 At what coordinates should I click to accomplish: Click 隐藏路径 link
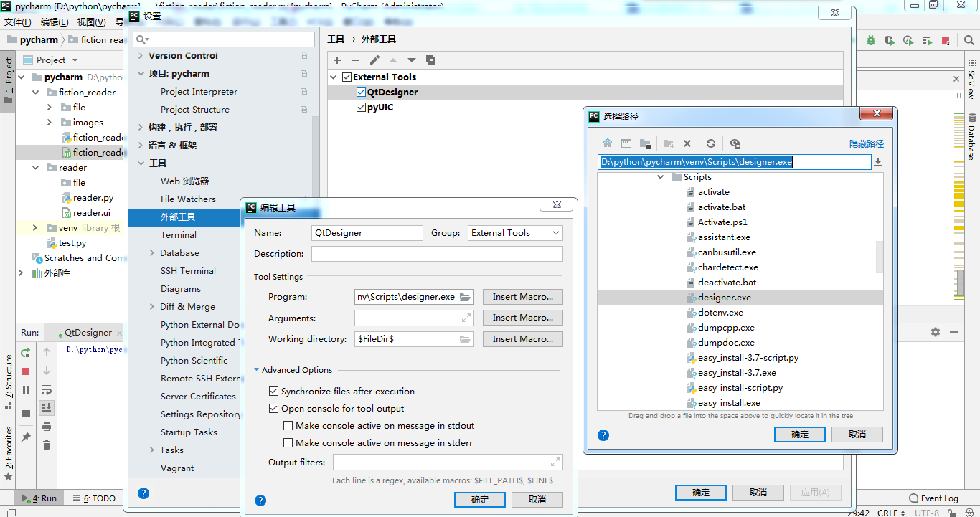[x=867, y=144]
